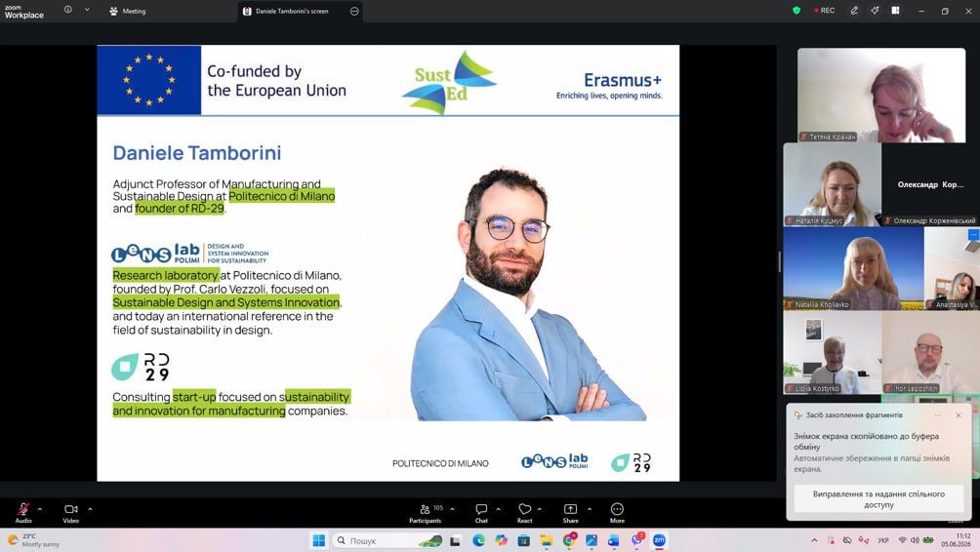Image resolution: width=980 pixels, height=552 pixels.
Task: Open the AI Companion sparkle icon
Action: tap(875, 11)
